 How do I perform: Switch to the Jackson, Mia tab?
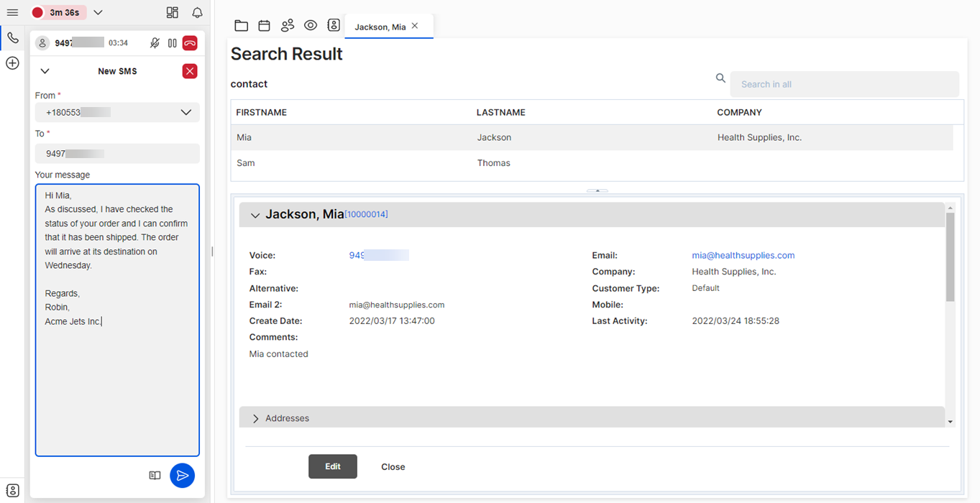point(380,27)
